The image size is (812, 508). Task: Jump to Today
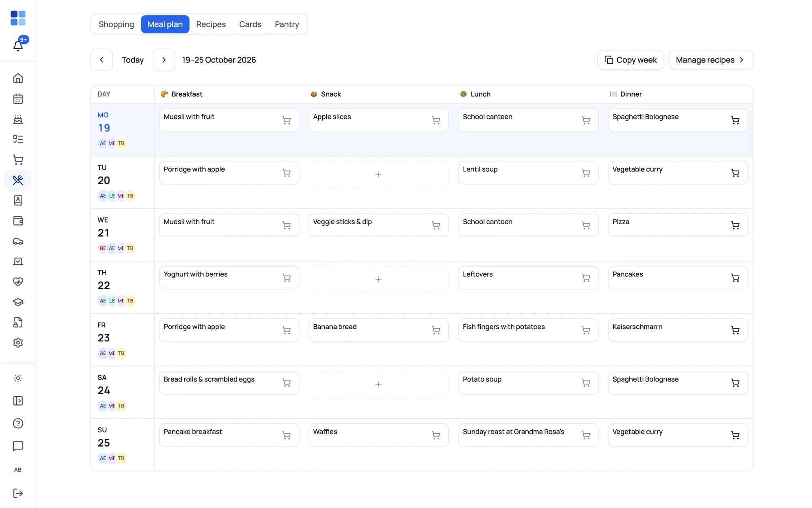tap(133, 60)
